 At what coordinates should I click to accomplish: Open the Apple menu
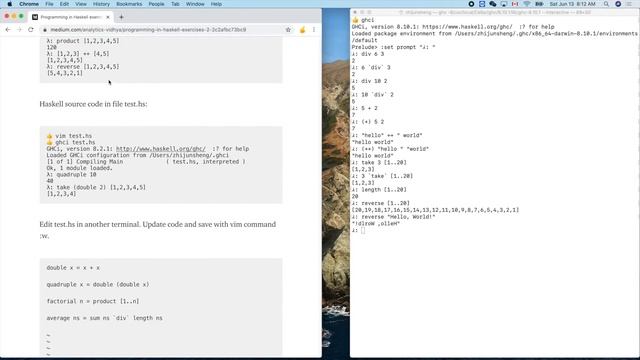click(x=9, y=4)
